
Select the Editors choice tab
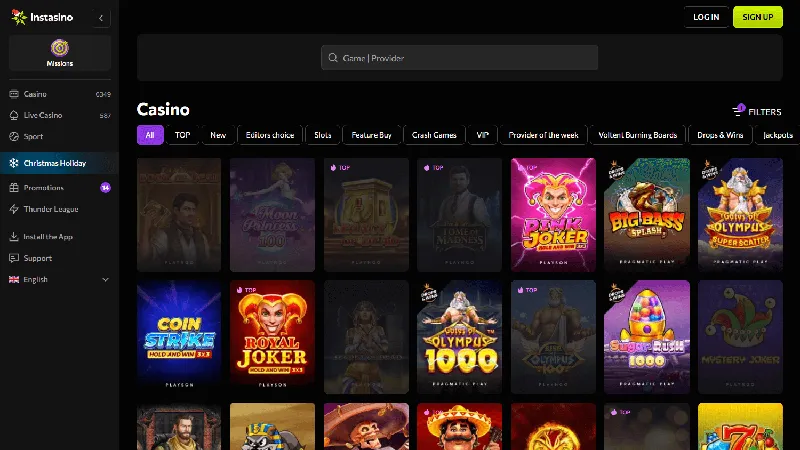(270, 135)
